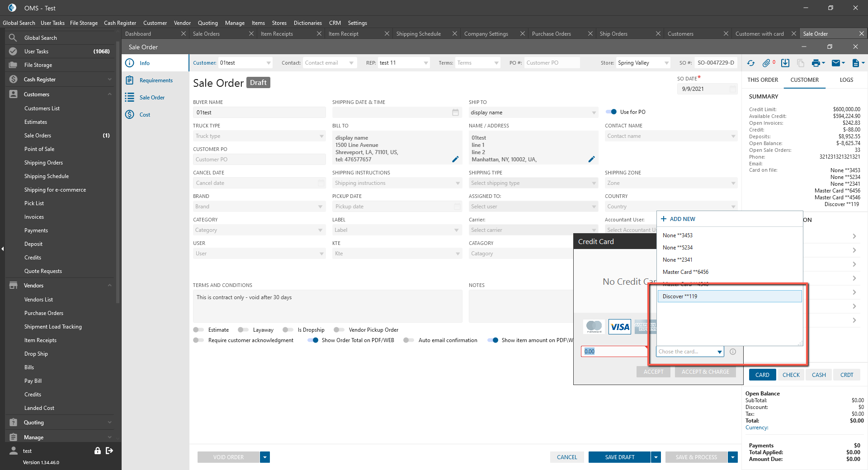Switch to the Purchase Orders tab
868x470 pixels.
tap(551, 34)
